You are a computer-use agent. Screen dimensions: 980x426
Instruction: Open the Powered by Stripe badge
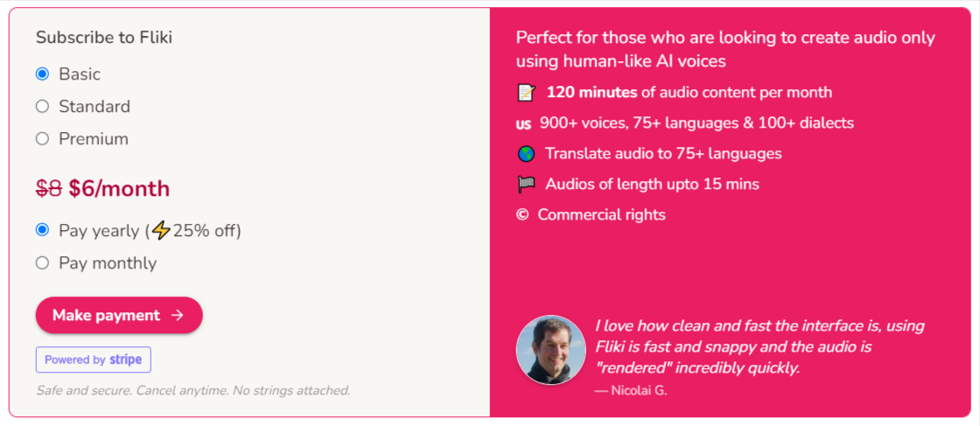coord(93,360)
